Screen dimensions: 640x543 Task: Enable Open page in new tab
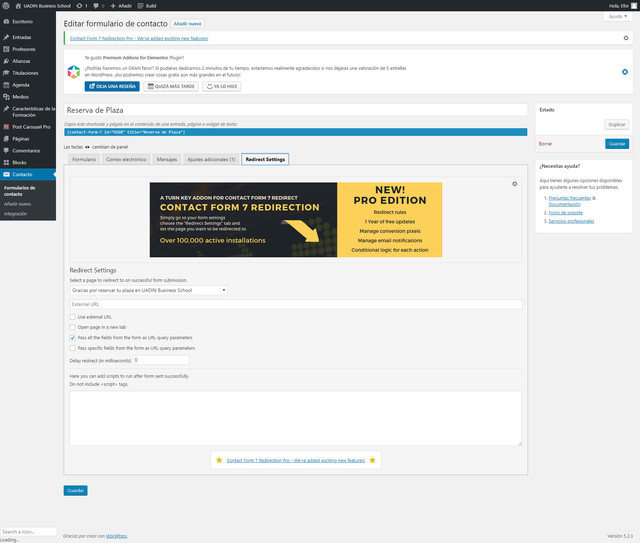[x=72, y=327]
